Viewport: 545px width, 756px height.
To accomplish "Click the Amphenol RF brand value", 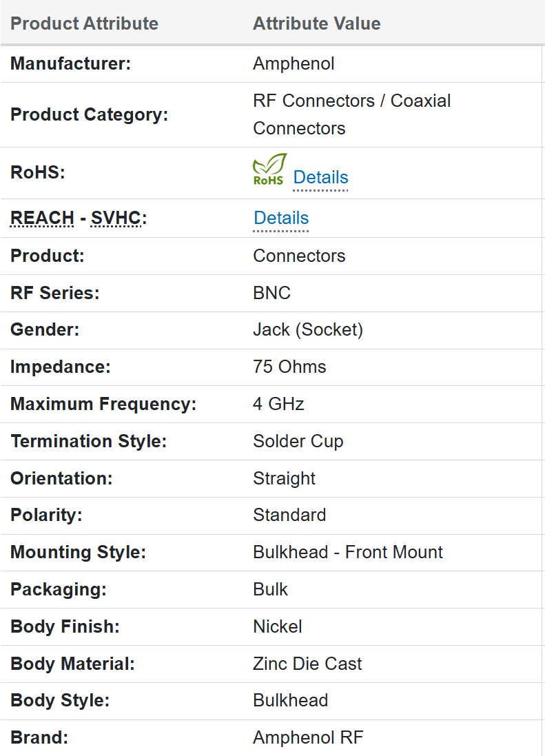I will (x=307, y=737).
